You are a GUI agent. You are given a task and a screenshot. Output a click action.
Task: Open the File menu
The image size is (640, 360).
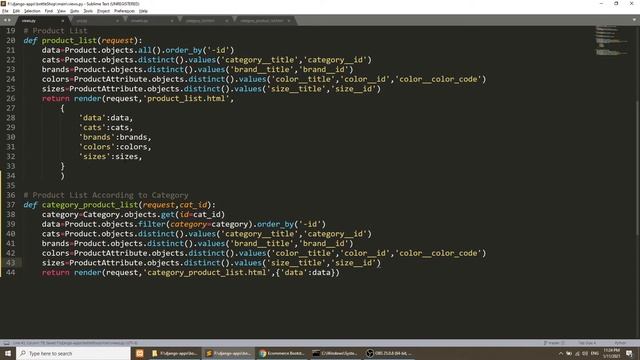[5, 11]
